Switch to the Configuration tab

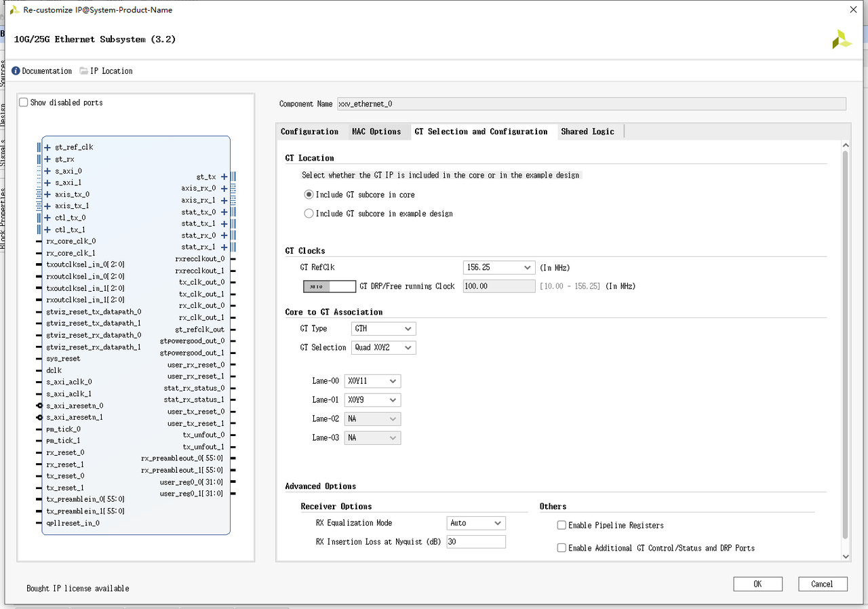(x=310, y=132)
